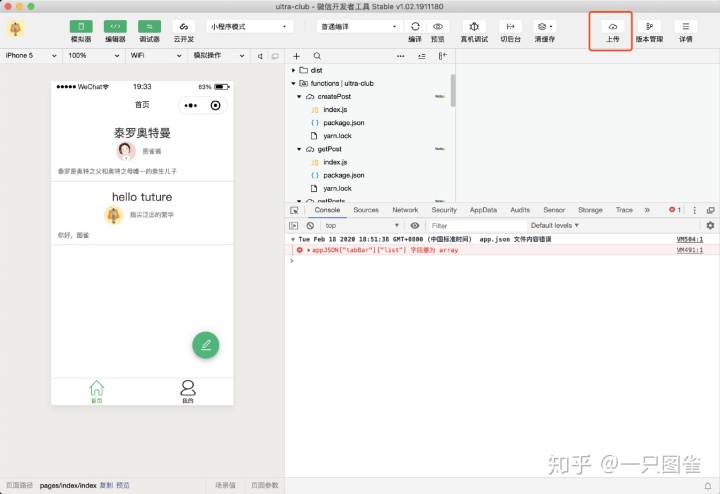
Task: Collapse the functions | ultra-club folder
Action: 293,84
